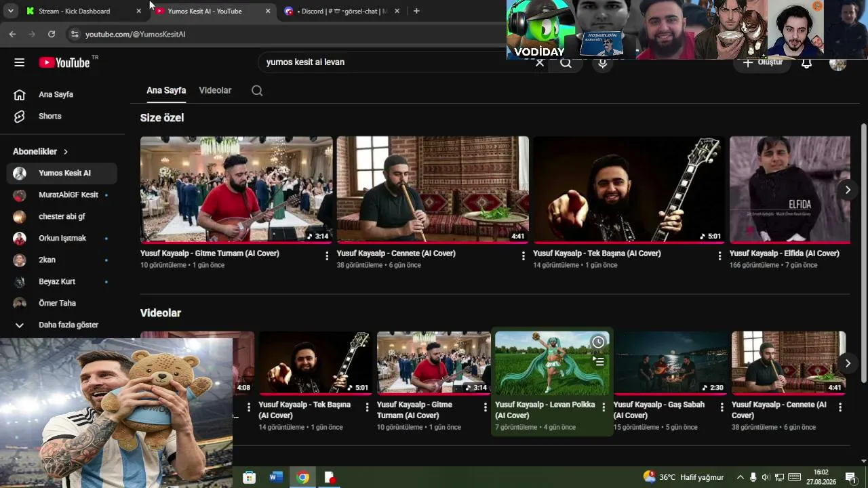Select the Videolar channel tab
The width and height of the screenshot is (868, 488).
pos(215,90)
